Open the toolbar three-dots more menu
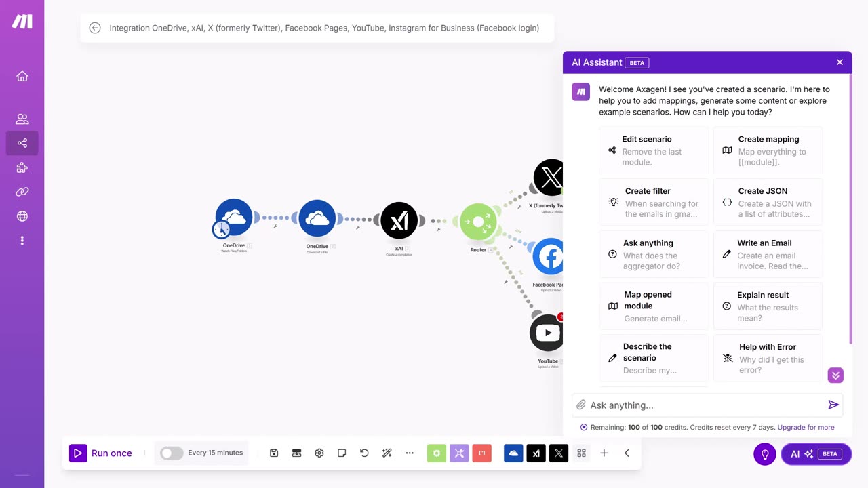 410,453
